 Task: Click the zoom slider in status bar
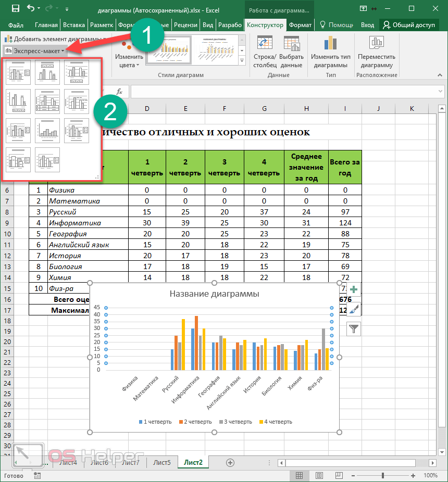click(383, 476)
